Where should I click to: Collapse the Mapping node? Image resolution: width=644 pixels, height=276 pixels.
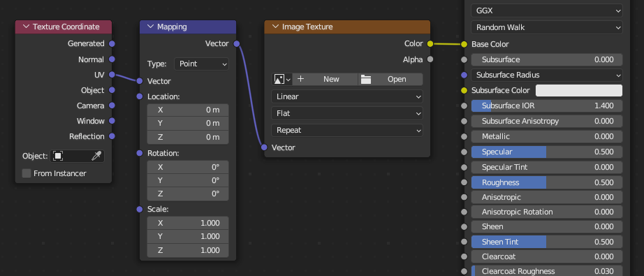(150, 27)
